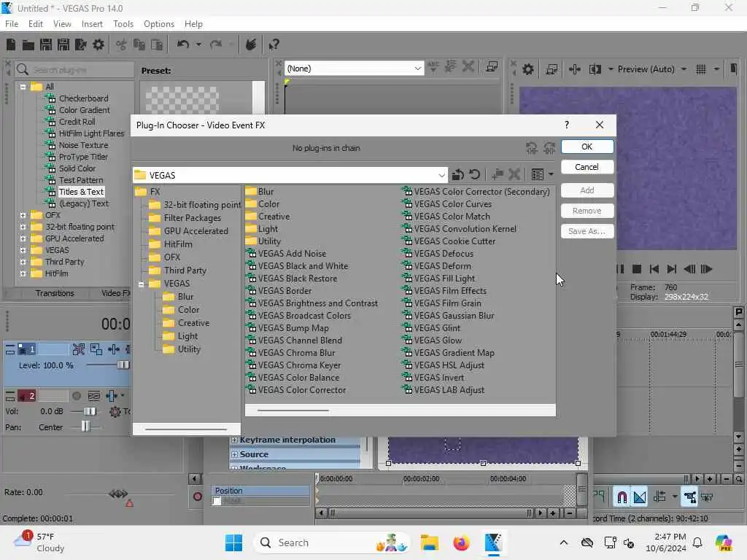Viewport: 747px width, 560px height.
Task: Collapse the VEGAS folder in chooser tree
Action: [x=141, y=284]
